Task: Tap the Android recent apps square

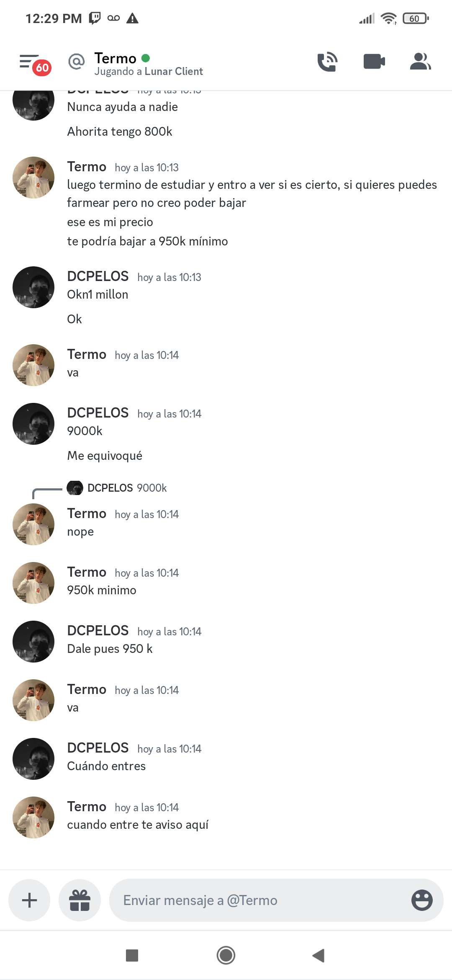Action: point(132,955)
